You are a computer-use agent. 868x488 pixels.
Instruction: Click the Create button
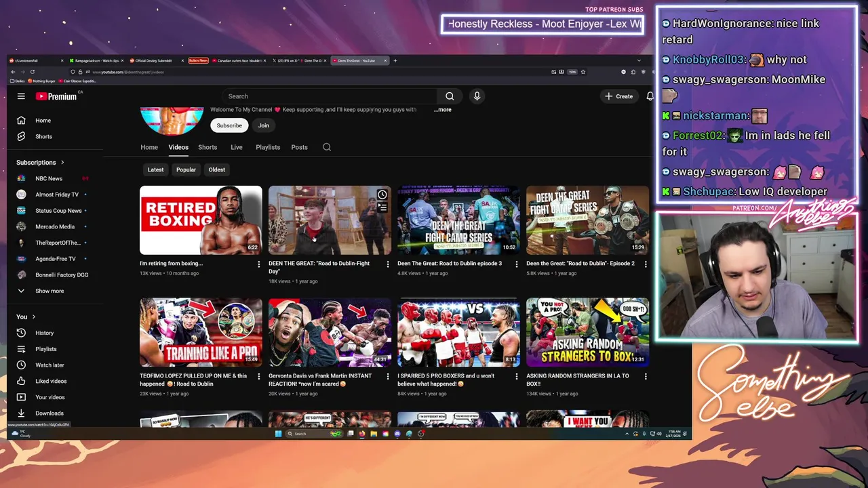[x=619, y=96]
